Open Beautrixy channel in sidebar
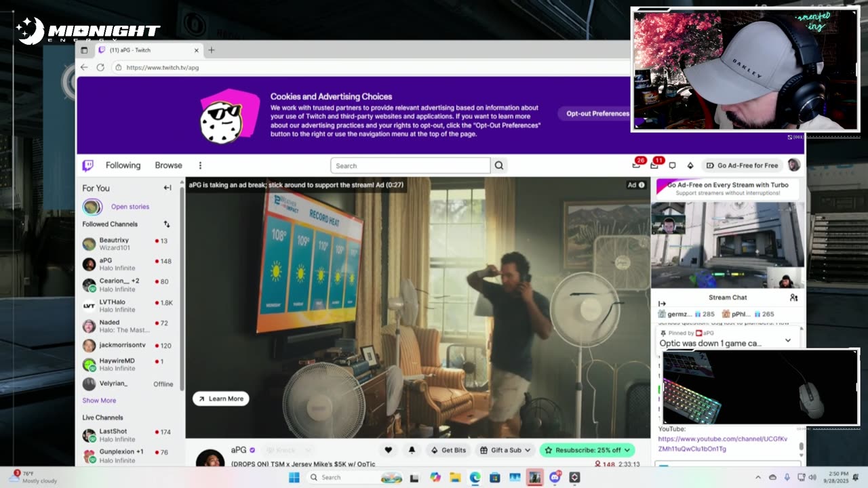Image resolution: width=868 pixels, height=488 pixels. click(x=128, y=244)
